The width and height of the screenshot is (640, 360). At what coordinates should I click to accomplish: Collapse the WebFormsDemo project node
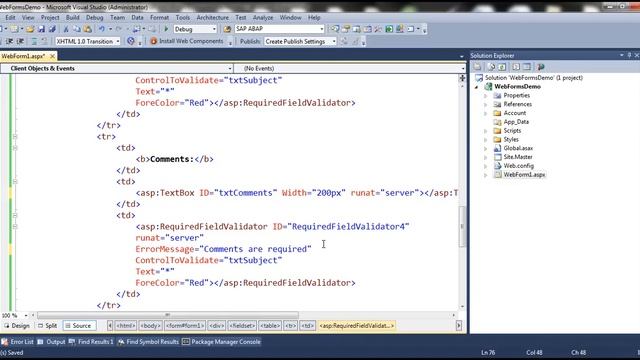pyautogui.click(x=476, y=87)
